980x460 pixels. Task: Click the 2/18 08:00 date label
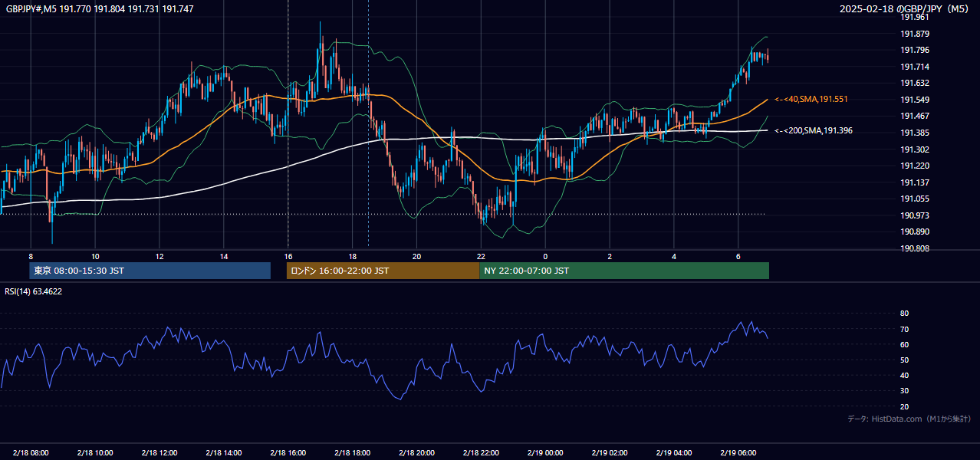click(x=31, y=453)
